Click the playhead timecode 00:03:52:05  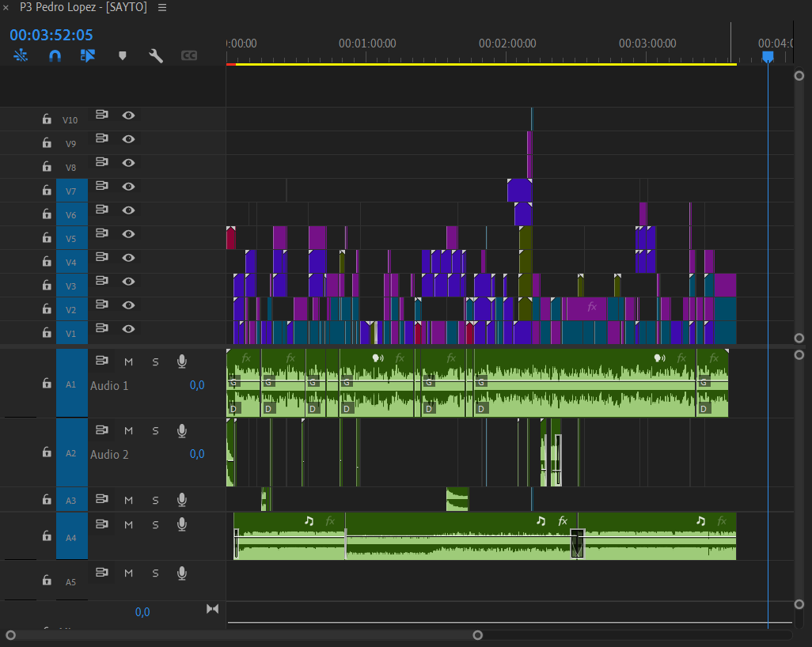coord(51,35)
